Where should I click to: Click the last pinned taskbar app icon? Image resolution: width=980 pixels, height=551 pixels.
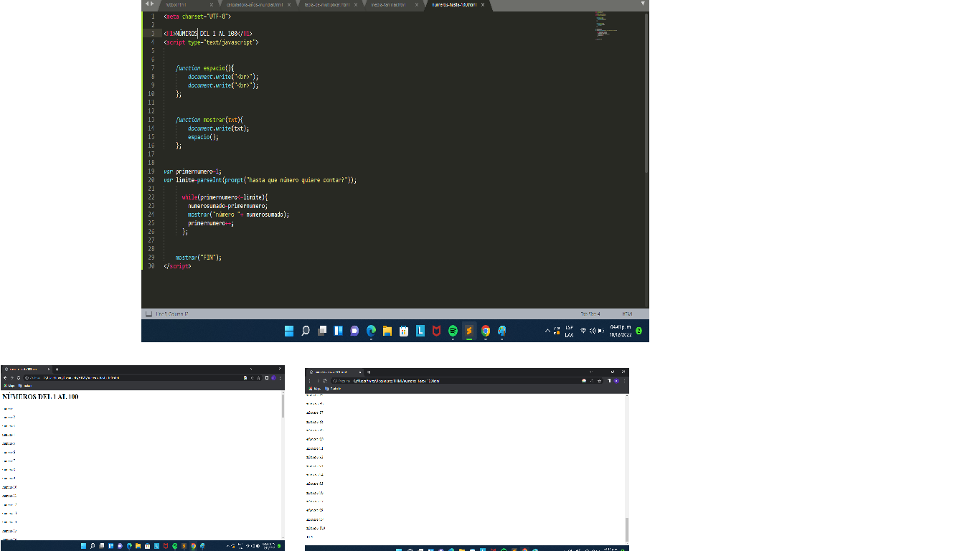(x=502, y=331)
